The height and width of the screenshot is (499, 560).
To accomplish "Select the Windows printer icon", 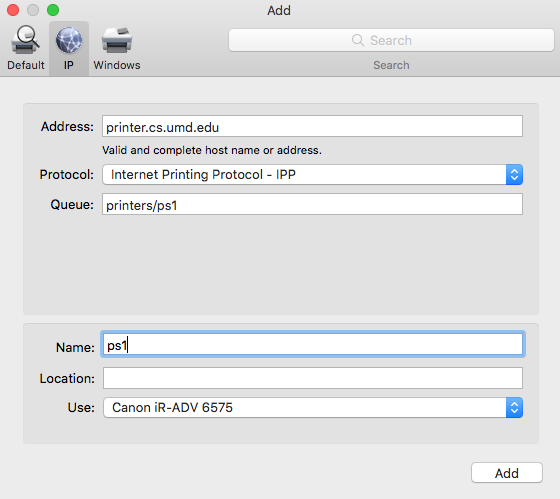I will click(x=117, y=40).
